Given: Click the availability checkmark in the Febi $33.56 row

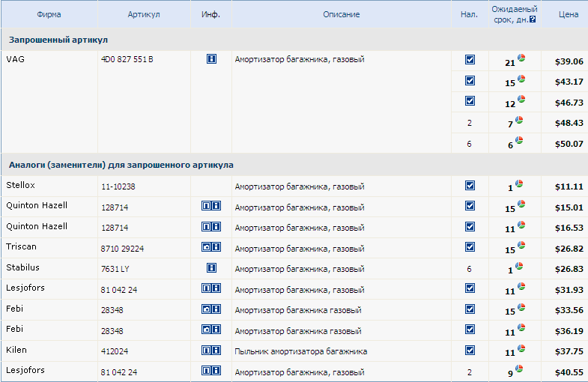Looking at the screenshot, I should pyautogui.click(x=470, y=309).
